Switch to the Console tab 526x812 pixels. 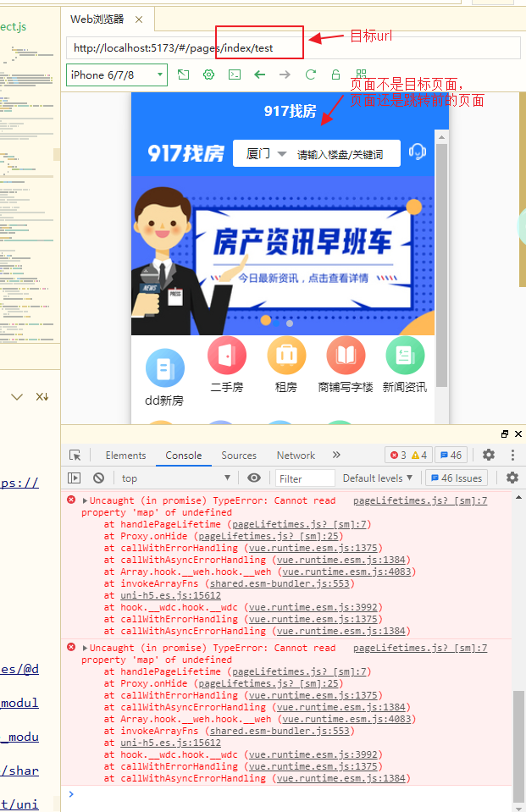click(x=184, y=456)
